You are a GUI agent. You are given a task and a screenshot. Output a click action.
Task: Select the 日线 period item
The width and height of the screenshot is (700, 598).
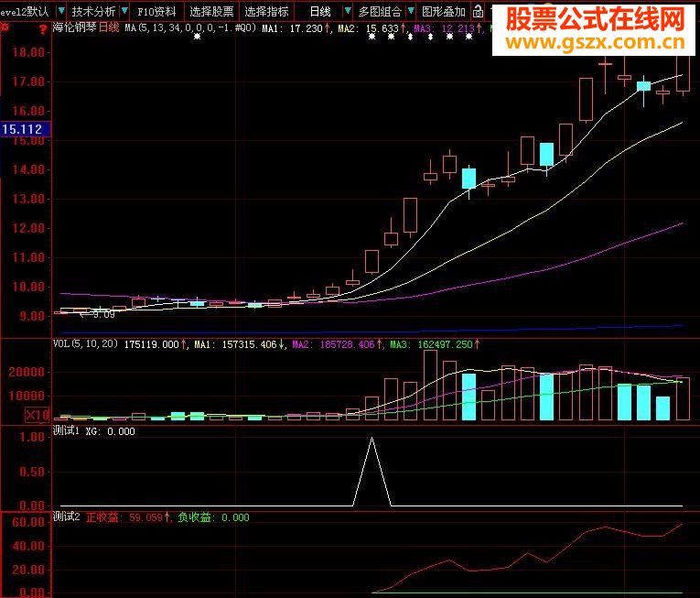click(320, 11)
